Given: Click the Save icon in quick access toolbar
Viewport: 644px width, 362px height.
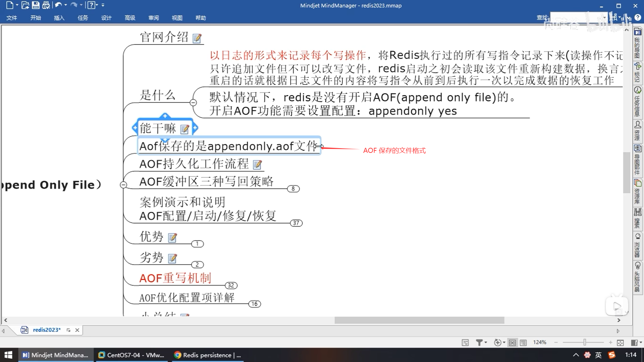Looking at the screenshot, I should click(36, 5).
